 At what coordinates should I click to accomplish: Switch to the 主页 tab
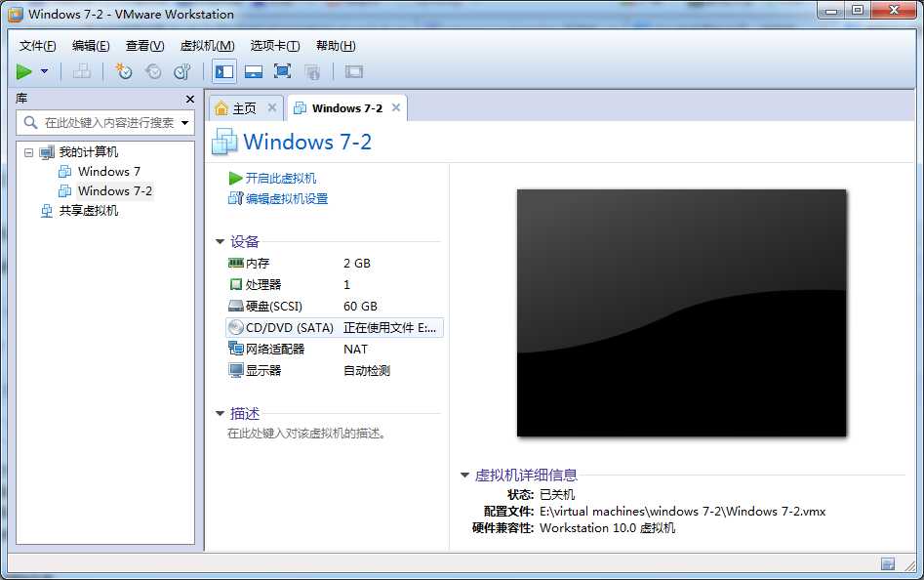point(244,108)
